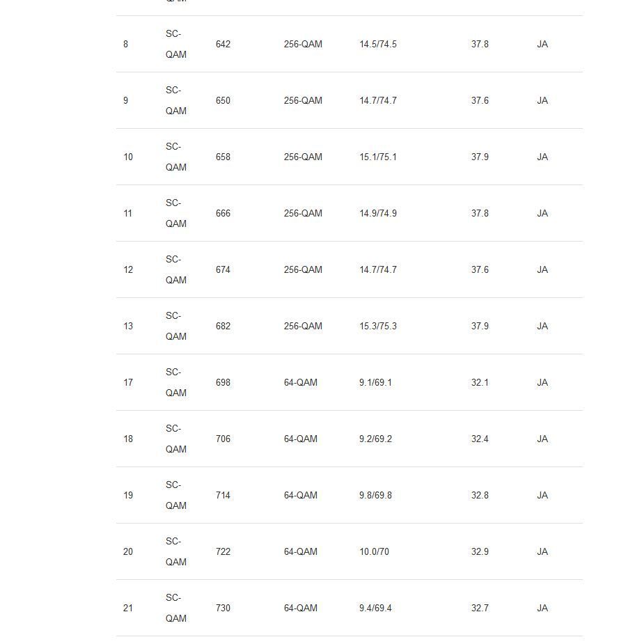
Task: Select the 682 frequency value
Action: click(223, 327)
